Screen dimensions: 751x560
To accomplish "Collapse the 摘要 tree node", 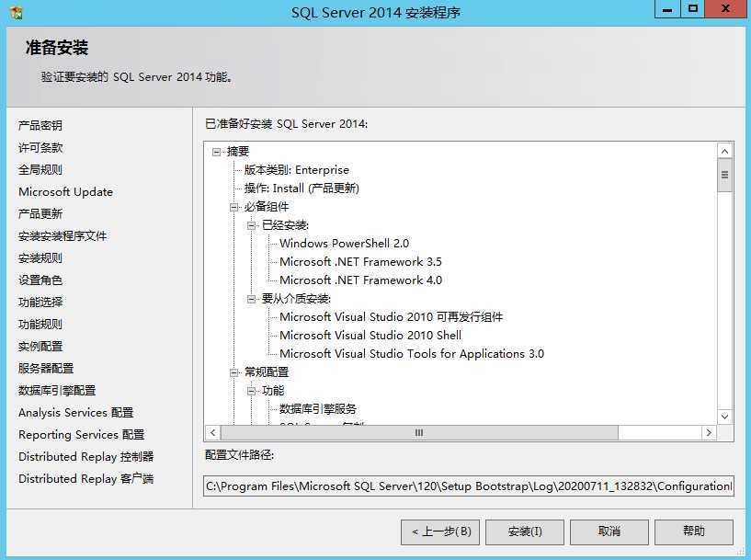I will (x=217, y=152).
